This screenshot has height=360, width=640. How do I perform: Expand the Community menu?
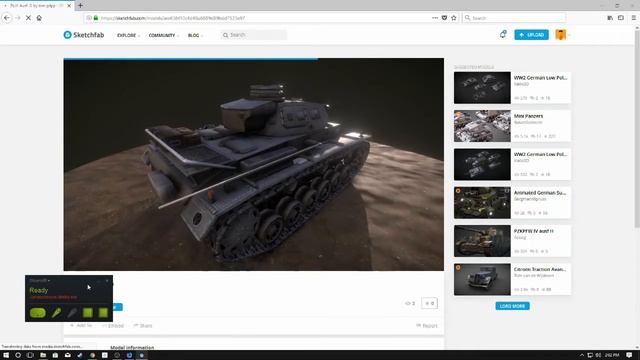[x=164, y=36]
